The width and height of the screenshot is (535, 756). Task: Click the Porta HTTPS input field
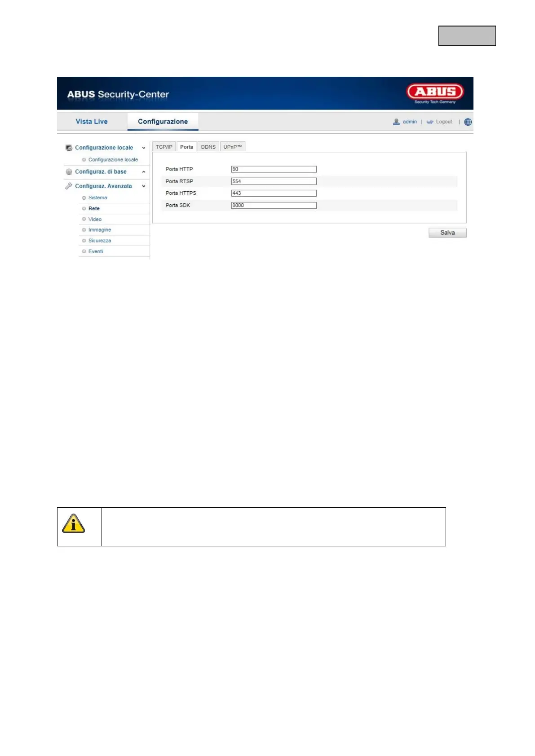click(274, 193)
